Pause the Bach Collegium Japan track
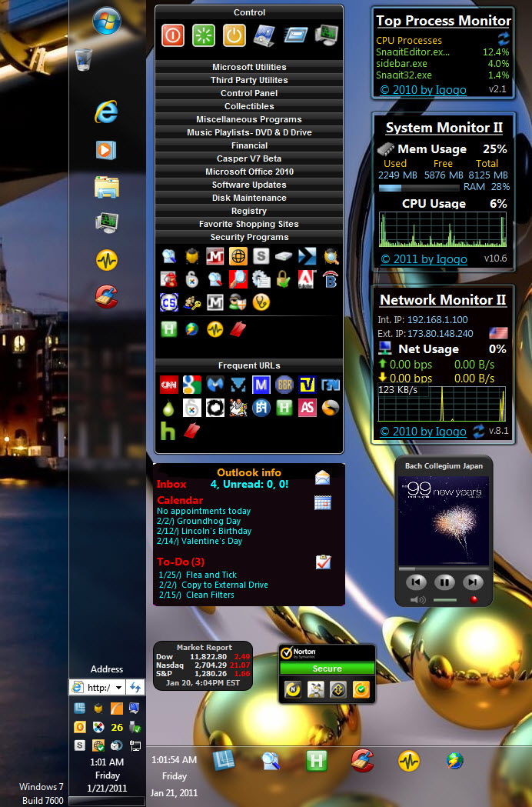The image size is (532, 807). tap(444, 582)
